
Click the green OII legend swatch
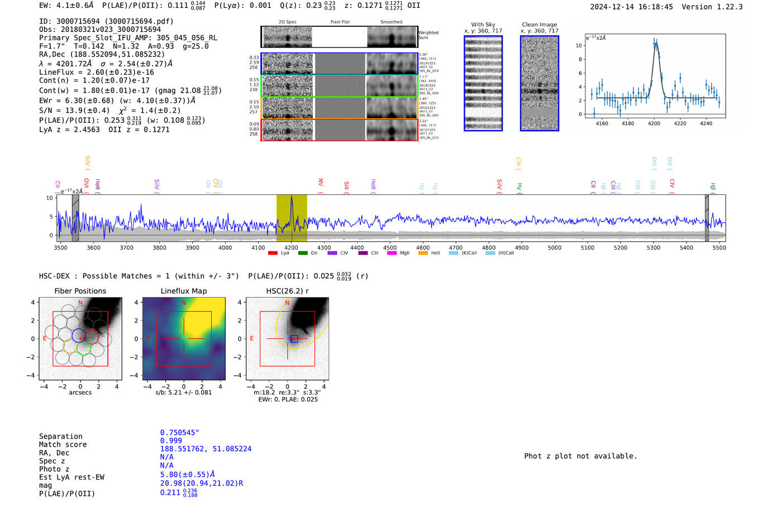coord(303,253)
